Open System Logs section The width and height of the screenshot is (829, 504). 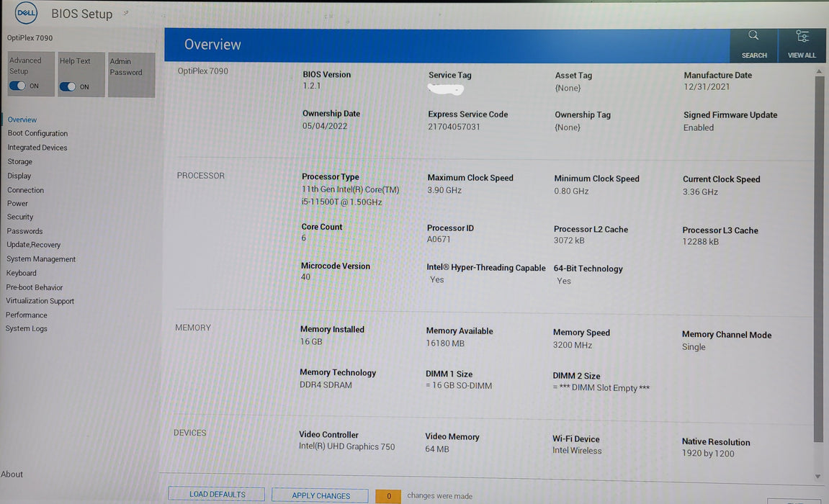pos(27,328)
